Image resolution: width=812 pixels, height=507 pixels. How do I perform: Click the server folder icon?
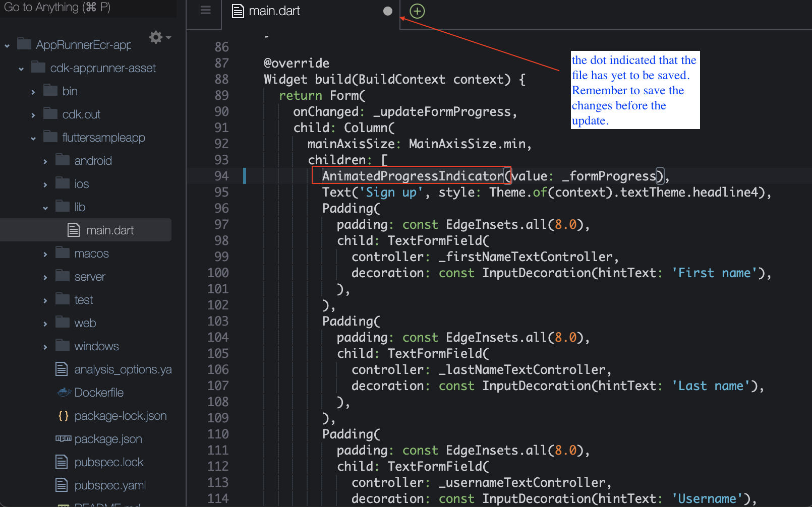pos(63,276)
